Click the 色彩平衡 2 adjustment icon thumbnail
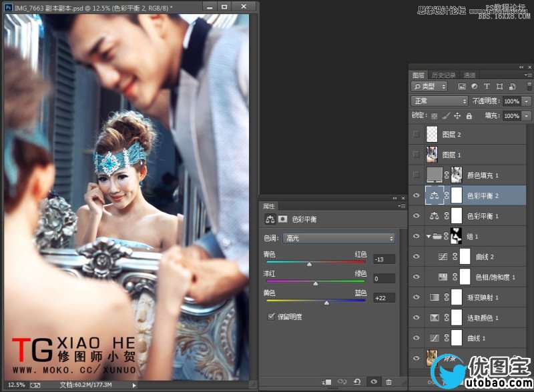 (435, 195)
